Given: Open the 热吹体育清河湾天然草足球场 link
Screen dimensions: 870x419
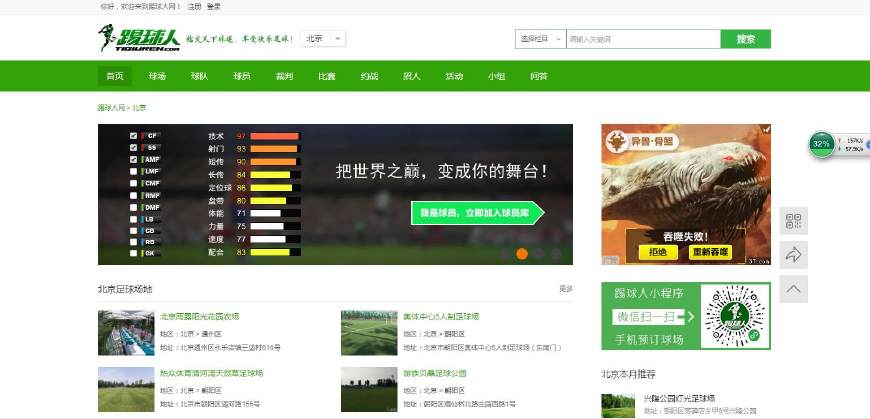Looking at the screenshot, I should coord(211,373).
